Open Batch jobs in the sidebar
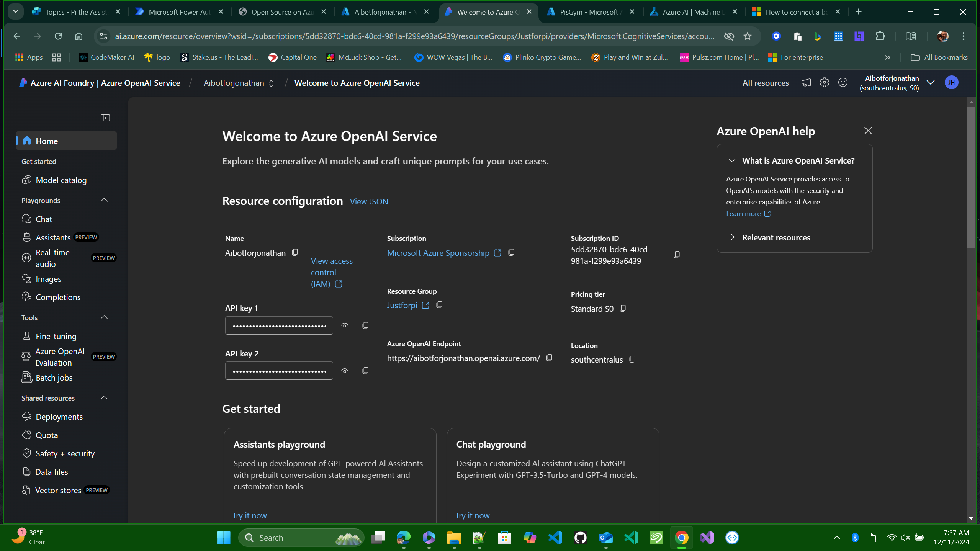The image size is (980, 551). pos(54,378)
